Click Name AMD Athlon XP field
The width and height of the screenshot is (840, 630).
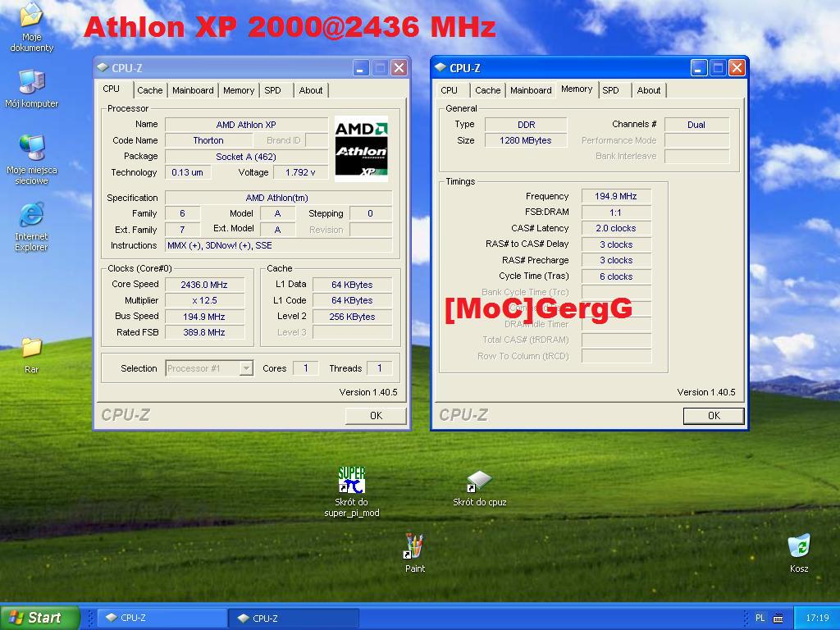point(246,125)
